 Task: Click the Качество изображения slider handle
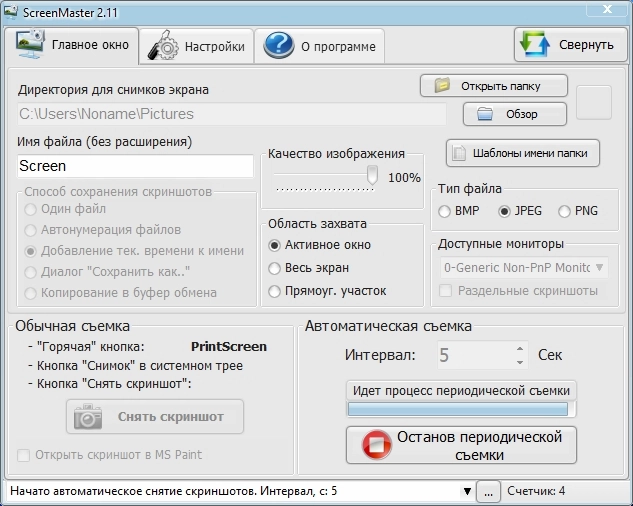[372, 175]
